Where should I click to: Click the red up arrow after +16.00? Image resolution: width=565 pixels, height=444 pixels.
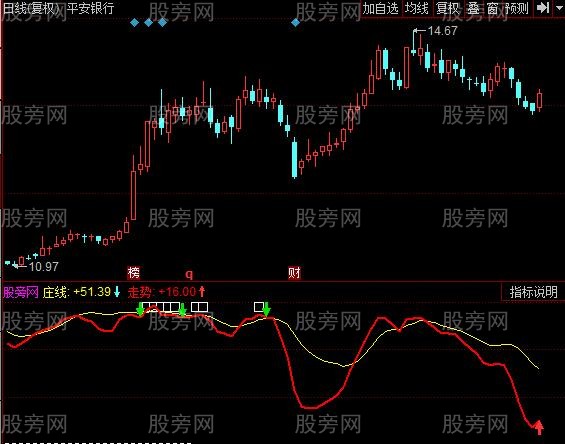coord(202,291)
